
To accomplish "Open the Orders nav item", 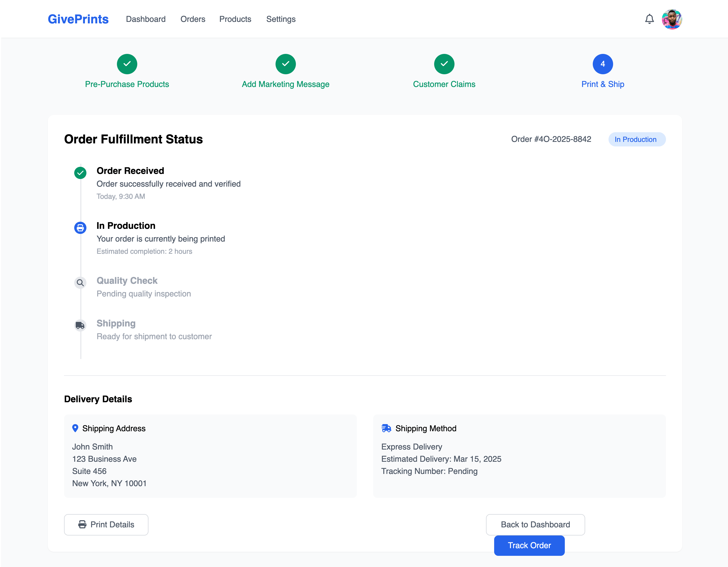I will [193, 19].
